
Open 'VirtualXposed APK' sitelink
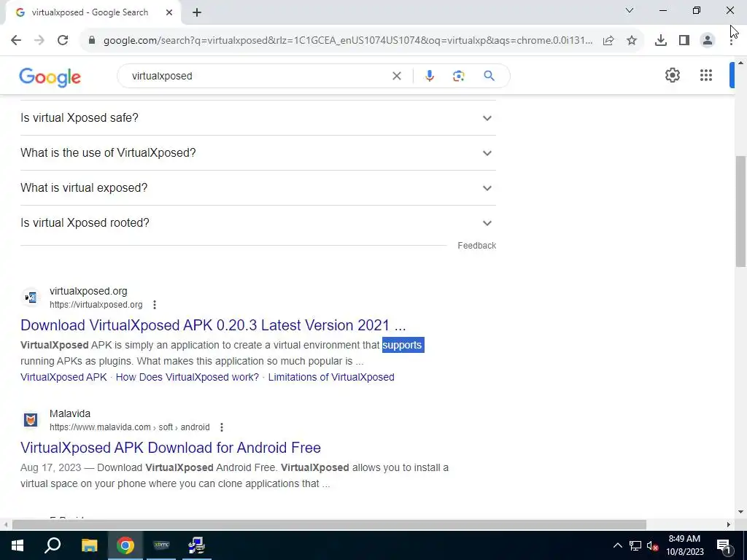tap(64, 377)
